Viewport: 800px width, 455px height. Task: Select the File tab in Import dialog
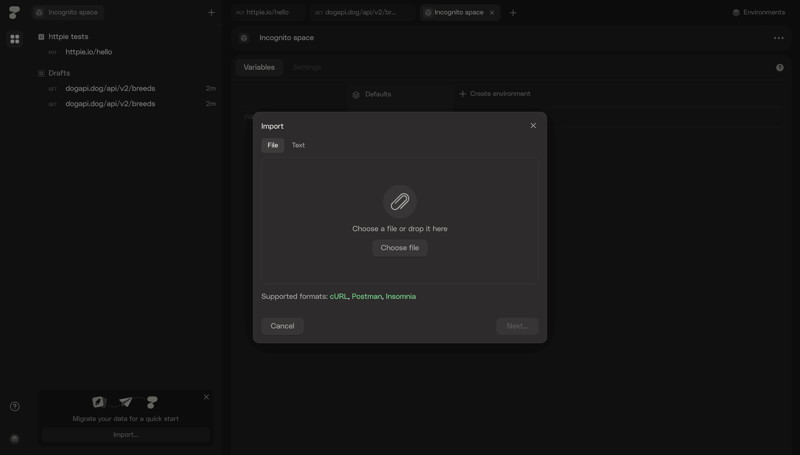click(272, 145)
